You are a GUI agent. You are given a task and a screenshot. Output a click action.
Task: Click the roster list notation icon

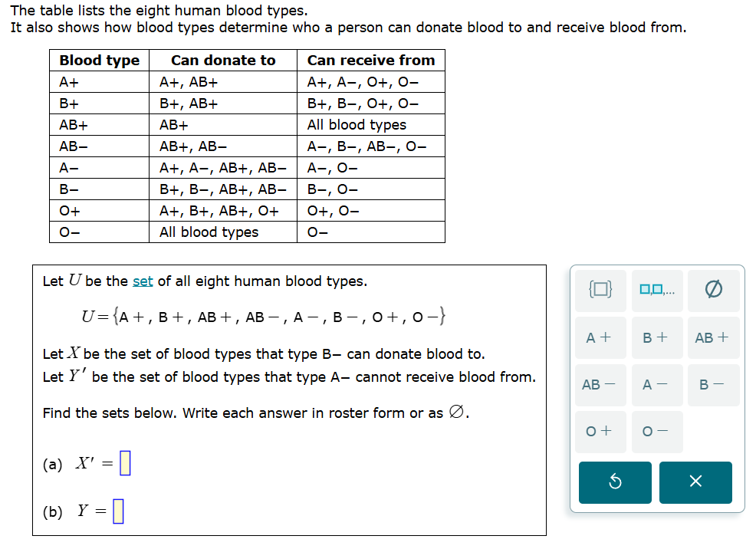pyautogui.click(x=657, y=290)
